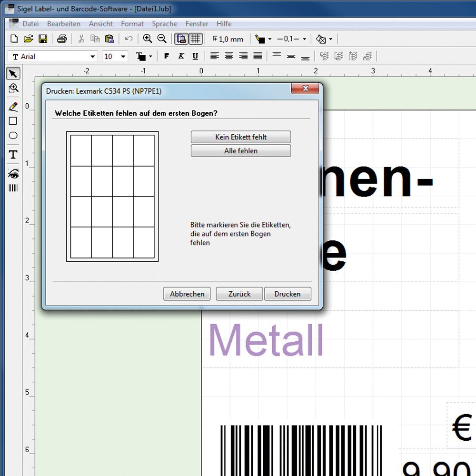This screenshot has width=476, height=476.
Task: Toggle underline text formatting
Action: pyautogui.click(x=195, y=56)
